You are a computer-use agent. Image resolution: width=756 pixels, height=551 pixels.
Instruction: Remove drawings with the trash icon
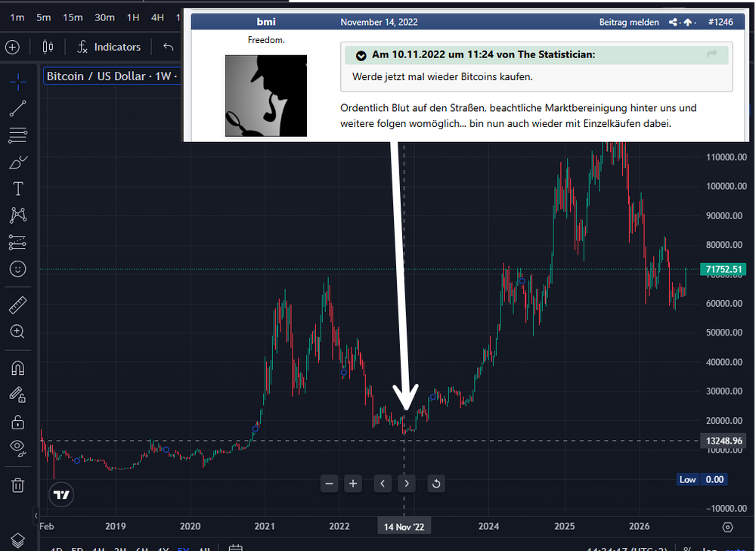[x=18, y=485]
